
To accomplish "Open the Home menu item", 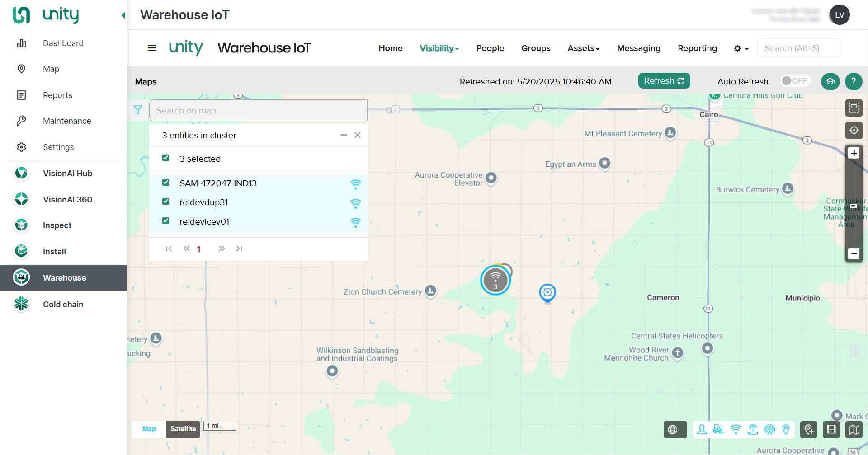I will (391, 48).
